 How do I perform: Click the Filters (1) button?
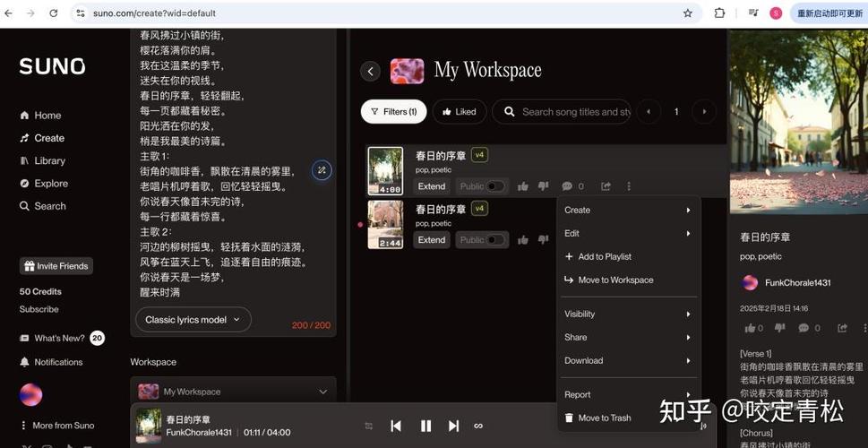coord(393,112)
